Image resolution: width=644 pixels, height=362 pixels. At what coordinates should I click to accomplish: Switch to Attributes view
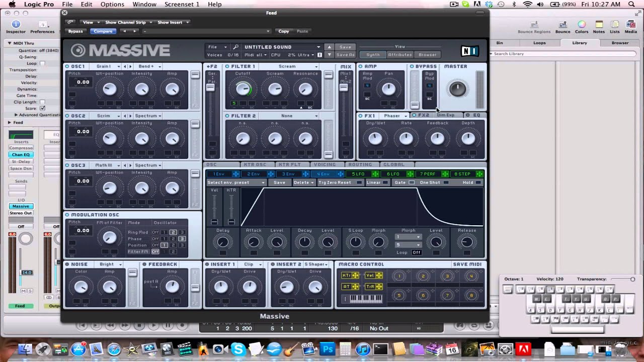click(400, 55)
